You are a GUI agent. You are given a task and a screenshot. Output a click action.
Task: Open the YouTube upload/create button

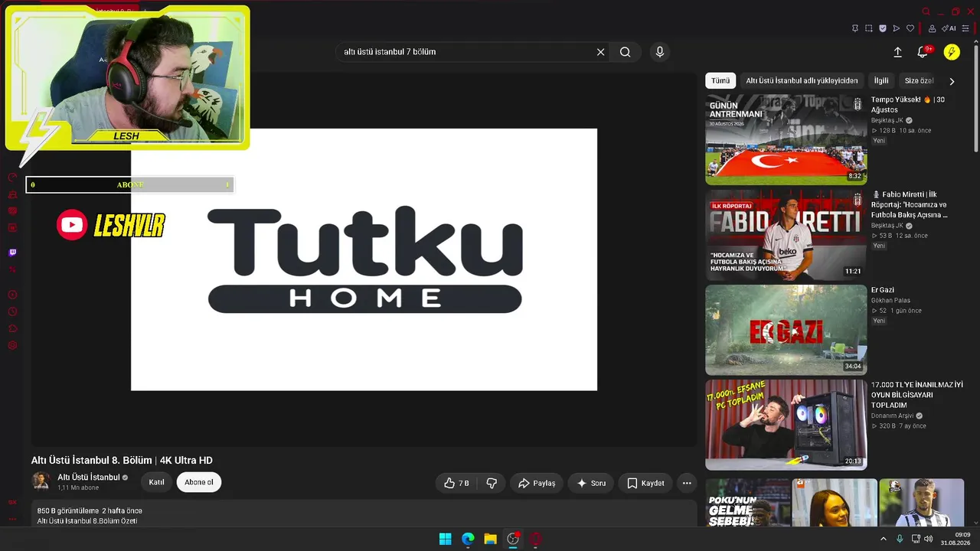click(898, 52)
